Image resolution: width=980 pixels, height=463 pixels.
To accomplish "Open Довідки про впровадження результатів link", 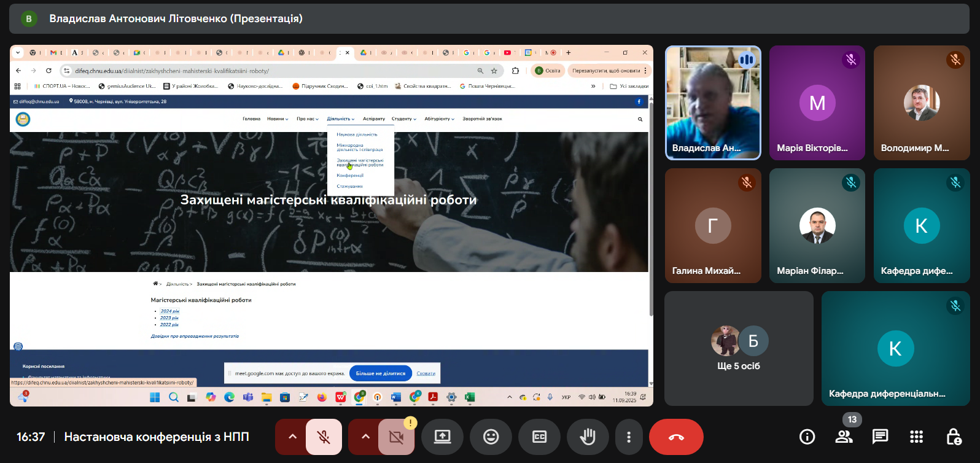I will (195, 337).
